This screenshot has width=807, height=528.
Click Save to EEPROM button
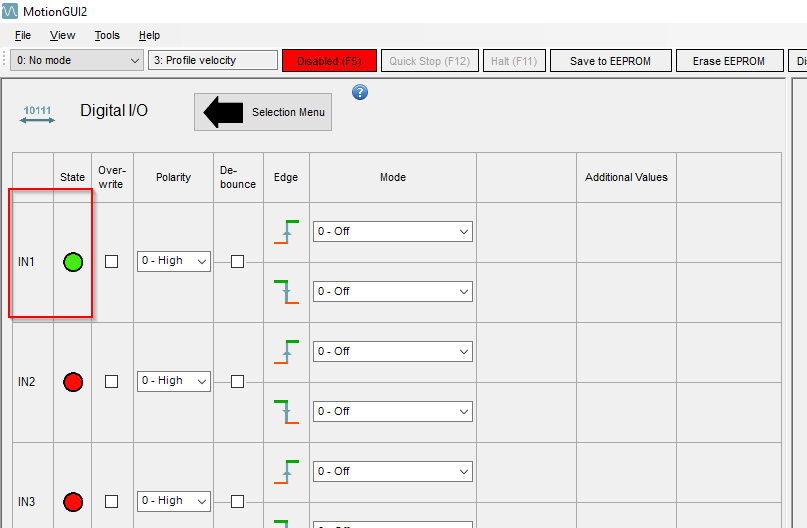[610, 61]
